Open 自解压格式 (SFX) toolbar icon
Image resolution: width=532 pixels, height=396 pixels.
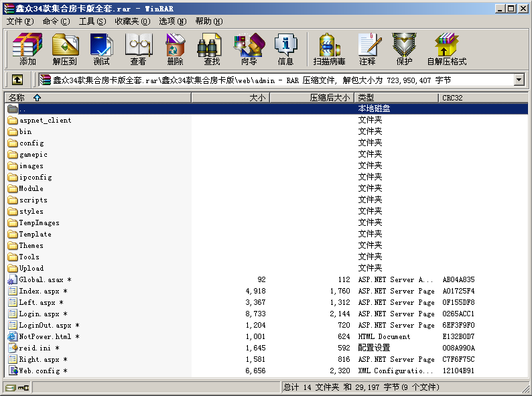pos(446,49)
